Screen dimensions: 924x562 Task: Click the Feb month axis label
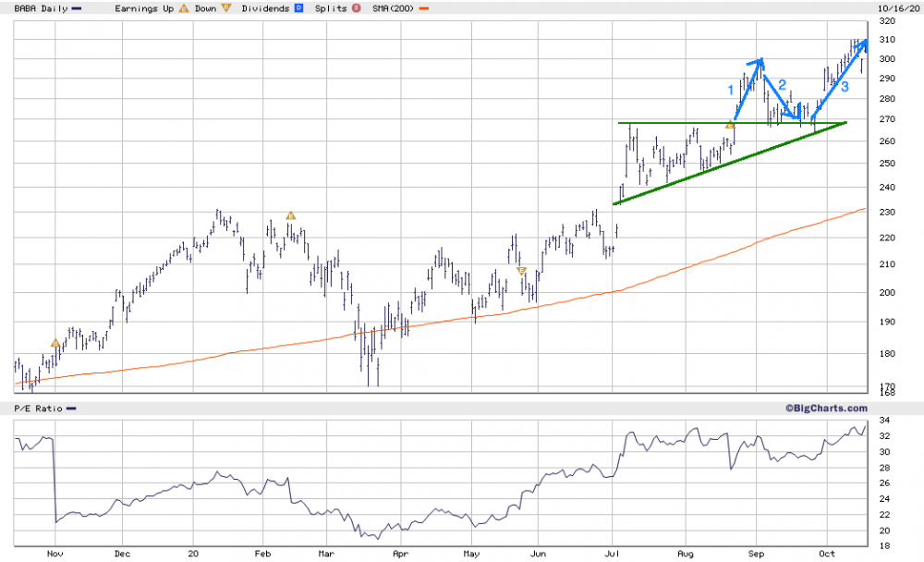coord(262,554)
